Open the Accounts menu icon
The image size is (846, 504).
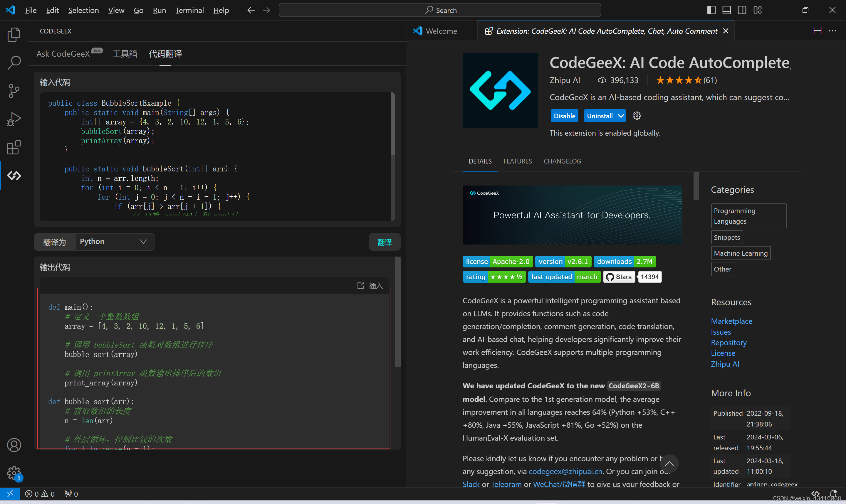14,445
